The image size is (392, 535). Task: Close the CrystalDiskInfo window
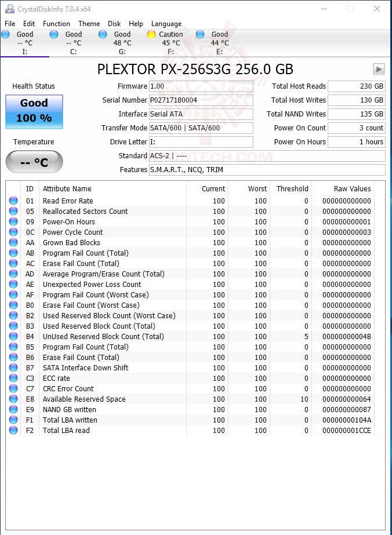(x=377, y=9)
